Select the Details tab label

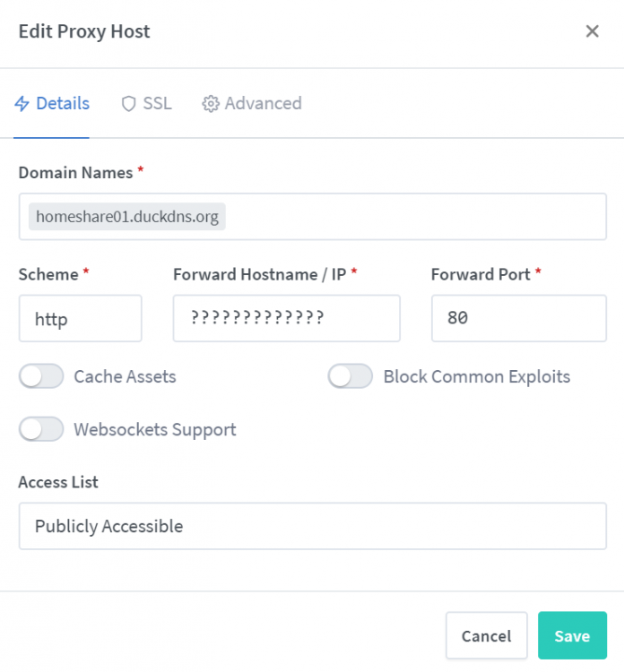63,104
